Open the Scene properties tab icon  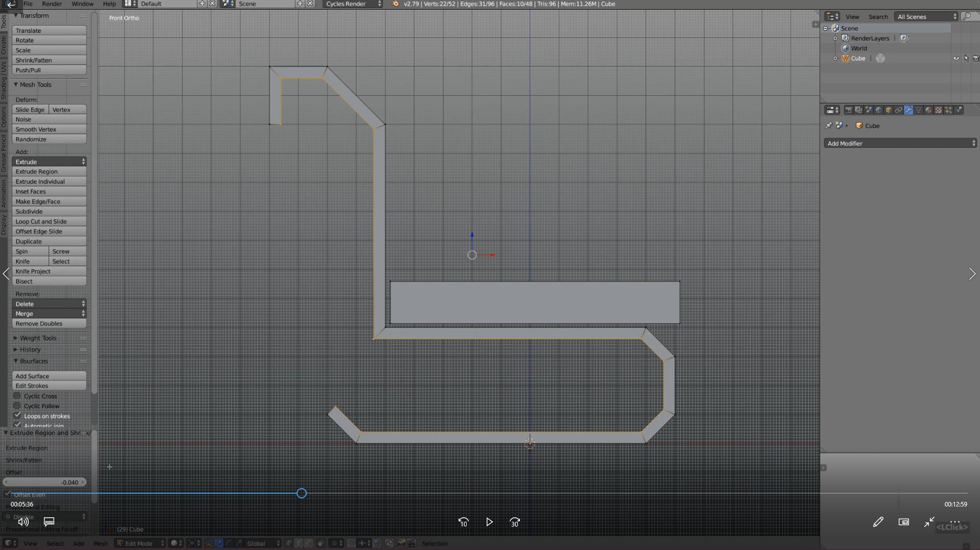pyautogui.click(x=869, y=110)
